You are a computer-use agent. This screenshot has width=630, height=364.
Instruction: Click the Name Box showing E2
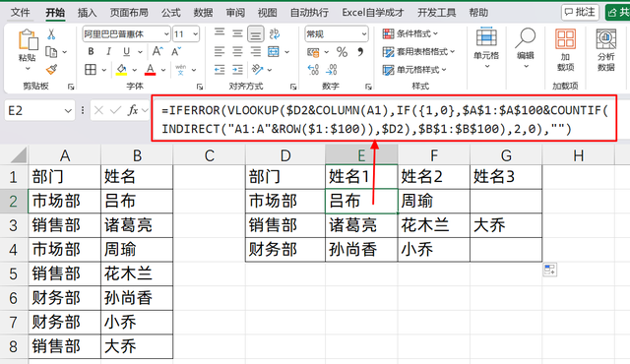[39, 110]
